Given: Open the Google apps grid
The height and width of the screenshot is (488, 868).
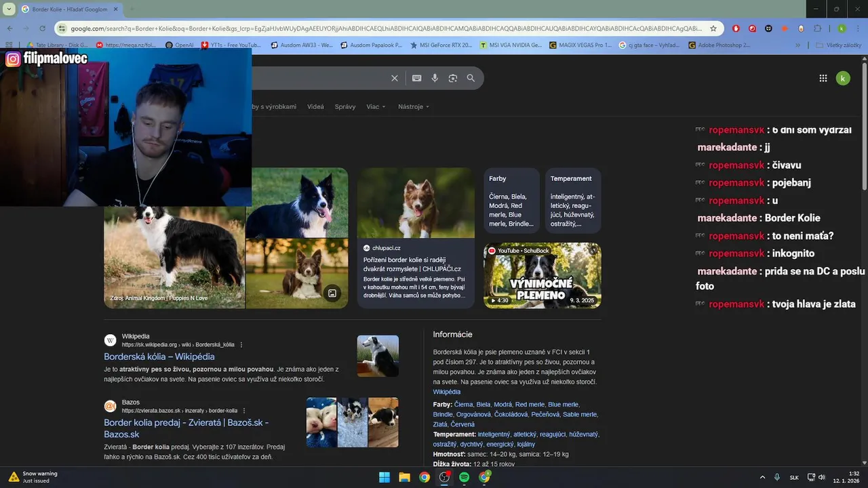Looking at the screenshot, I should 823,78.
